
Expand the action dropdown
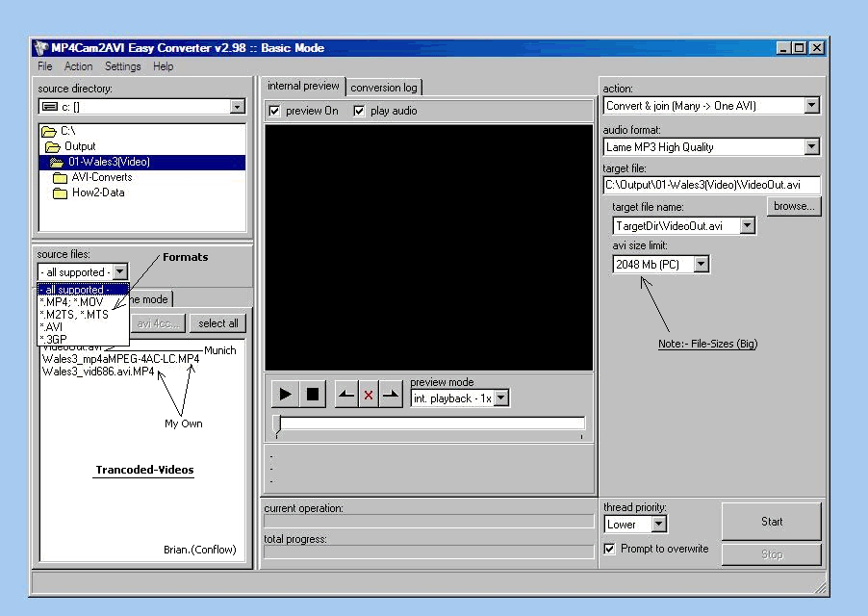click(x=811, y=105)
